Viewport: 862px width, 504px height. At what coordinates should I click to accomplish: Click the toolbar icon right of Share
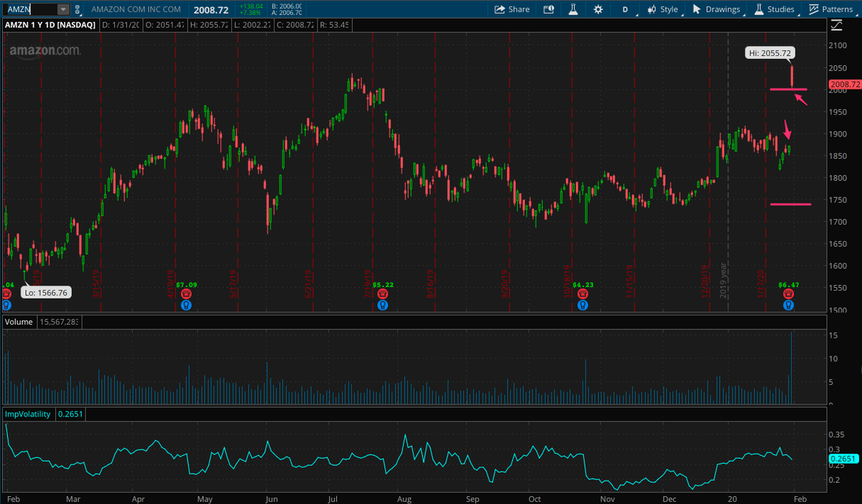[x=549, y=9]
